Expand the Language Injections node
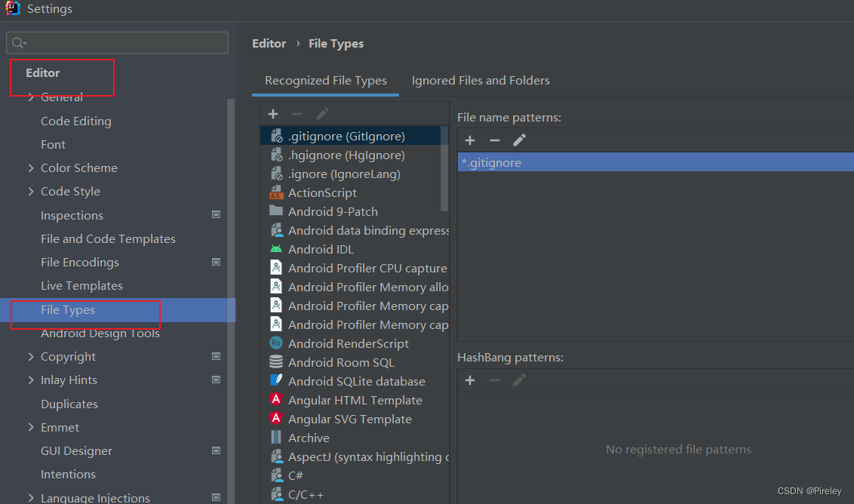 (x=31, y=497)
